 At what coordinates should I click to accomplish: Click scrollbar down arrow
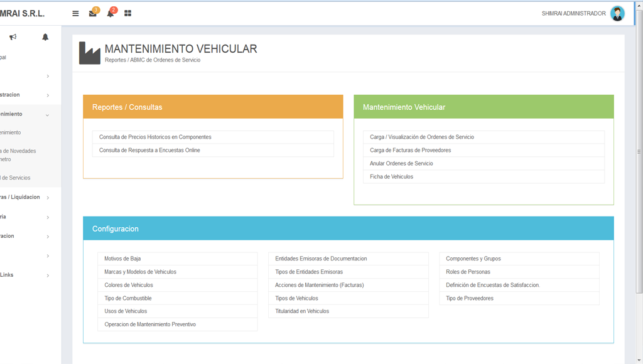point(639,360)
